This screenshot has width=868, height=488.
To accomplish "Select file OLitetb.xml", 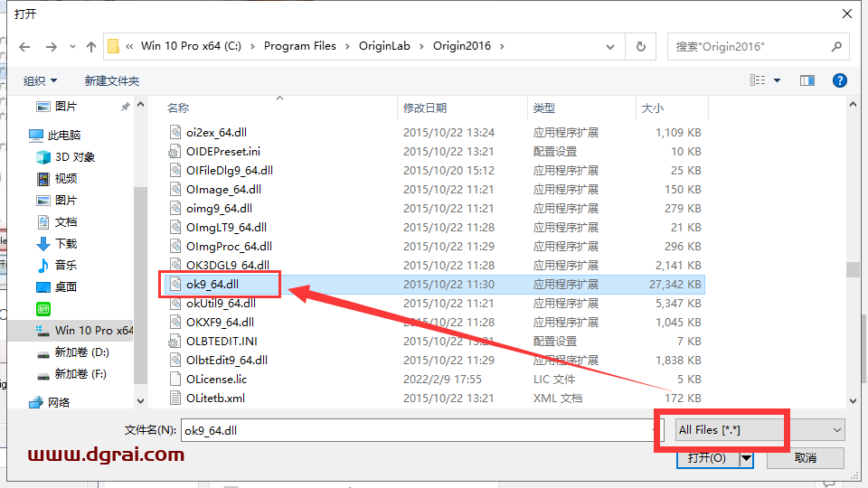I will pyautogui.click(x=215, y=399).
